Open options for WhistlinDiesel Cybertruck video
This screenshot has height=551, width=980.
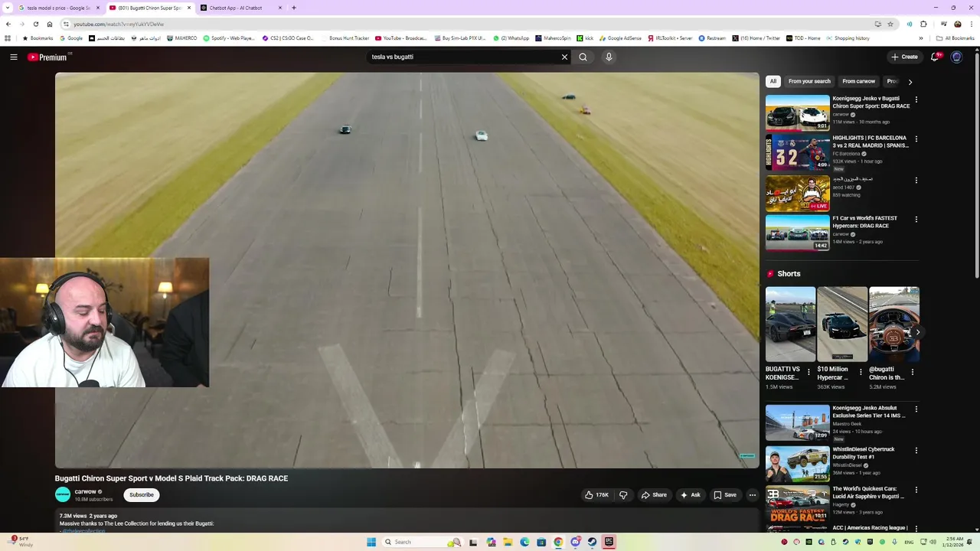pyautogui.click(x=916, y=451)
